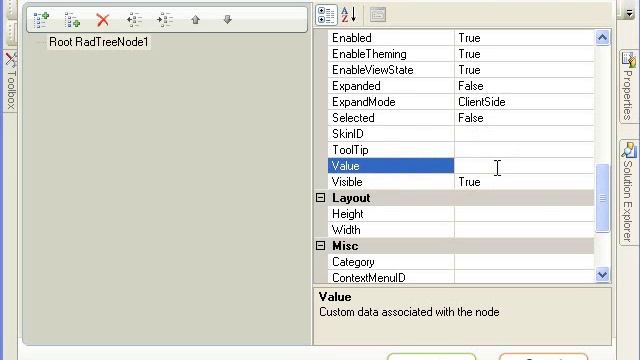Image resolution: width=640 pixels, height=360 pixels.
Task: Click the toolbar overflow arrow at top right
Action: 629,13
